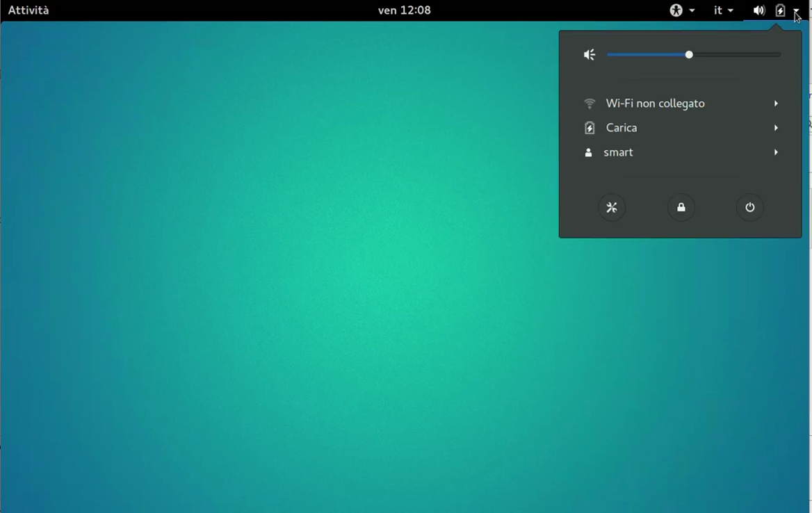The image size is (812, 513).
Task: Open system settings with the wrench icon
Action: coord(612,207)
